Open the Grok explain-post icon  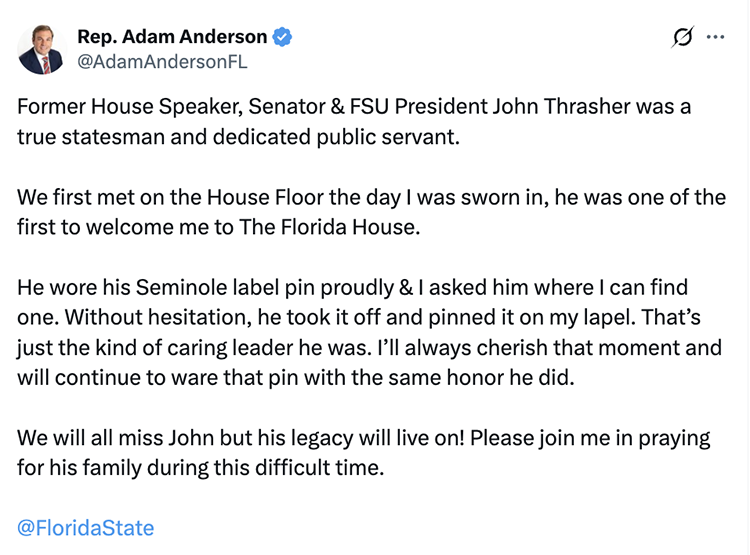684,37
